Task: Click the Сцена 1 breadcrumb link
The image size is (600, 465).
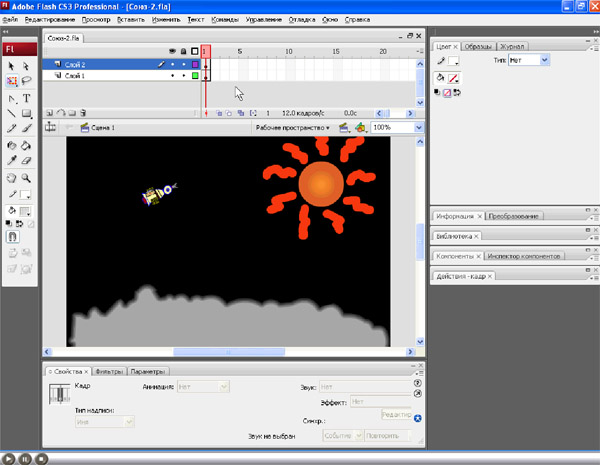Action: click(x=102, y=128)
